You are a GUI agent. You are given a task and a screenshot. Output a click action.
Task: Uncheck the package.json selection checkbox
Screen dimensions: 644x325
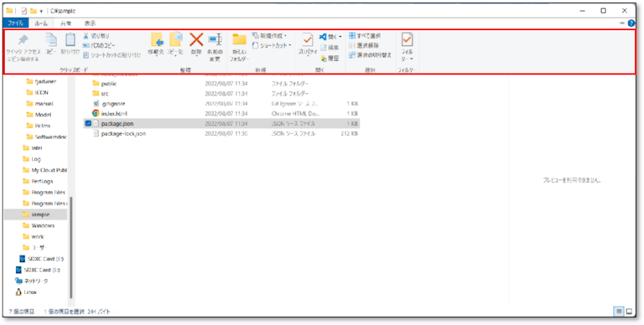88,123
